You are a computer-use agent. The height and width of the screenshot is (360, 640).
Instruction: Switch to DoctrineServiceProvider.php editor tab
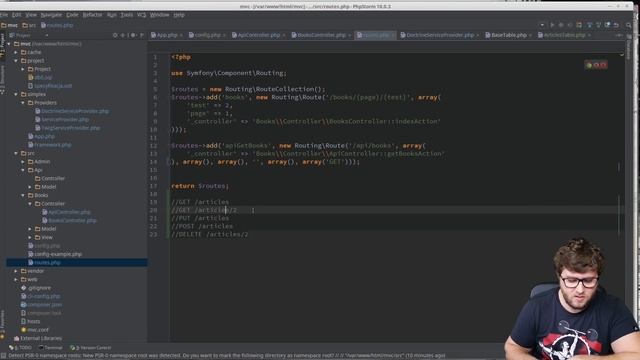pos(440,35)
